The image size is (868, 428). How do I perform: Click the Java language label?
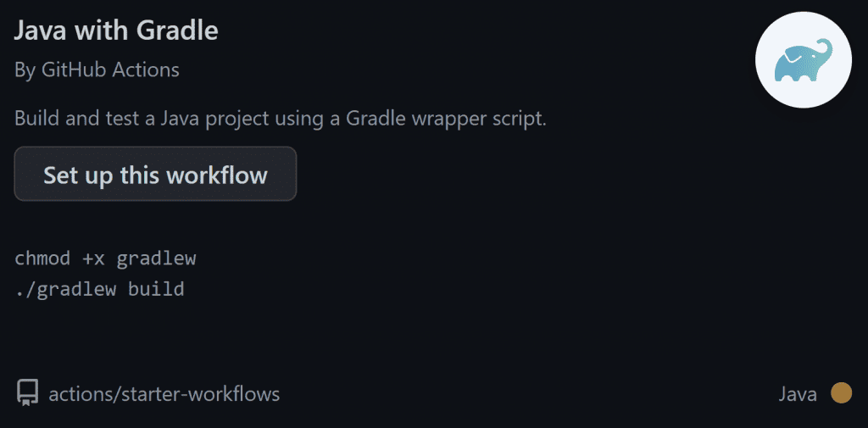pos(797,394)
